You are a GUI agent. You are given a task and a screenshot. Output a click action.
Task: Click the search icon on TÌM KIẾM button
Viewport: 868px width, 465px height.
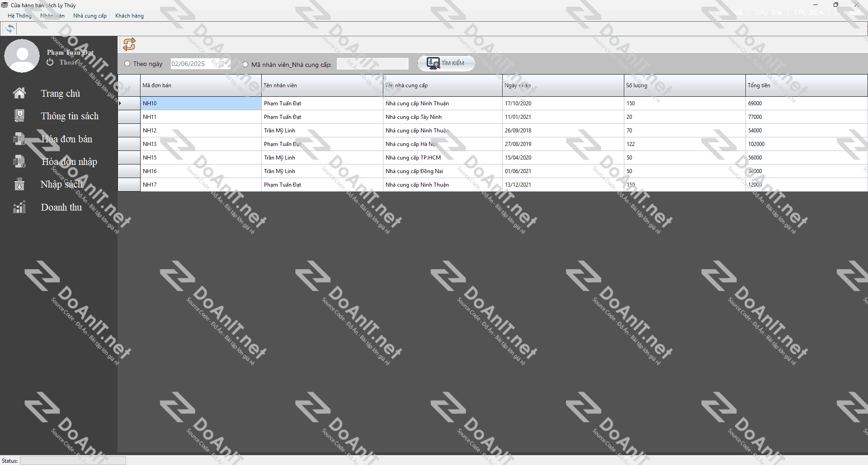tap(433, 63)
